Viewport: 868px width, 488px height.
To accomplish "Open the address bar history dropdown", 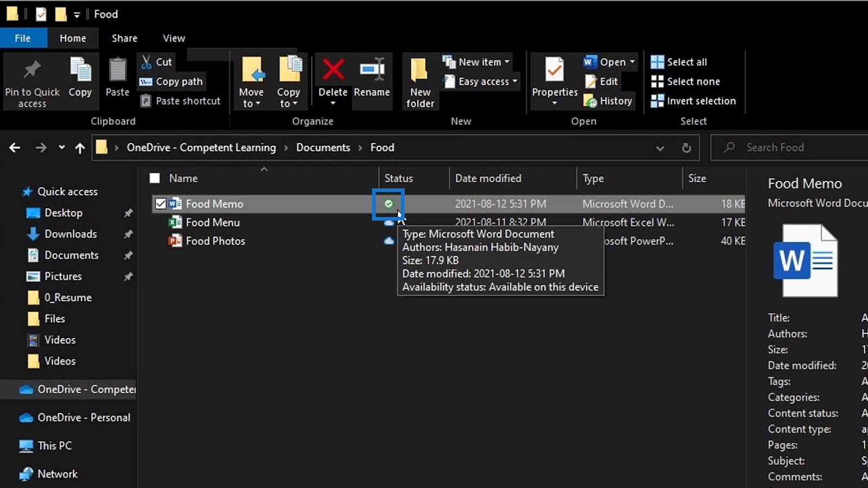I will (660, 147).
